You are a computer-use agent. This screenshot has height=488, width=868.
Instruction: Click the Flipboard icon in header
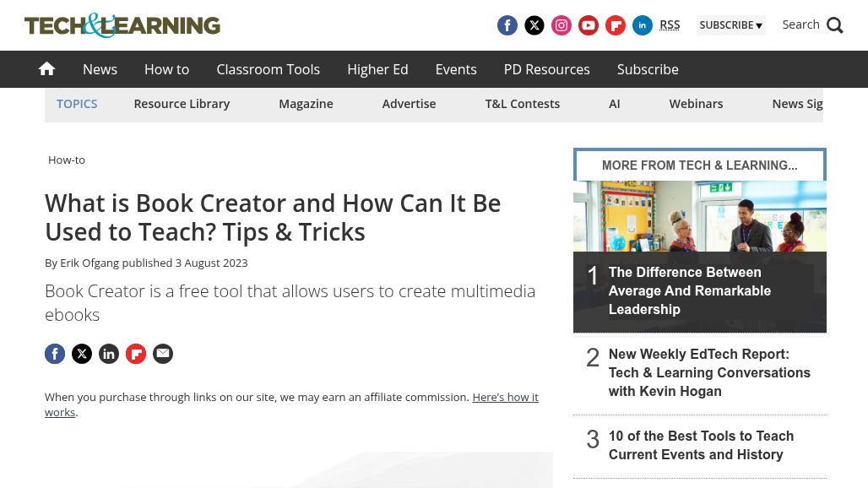click(x=616, y=25)
